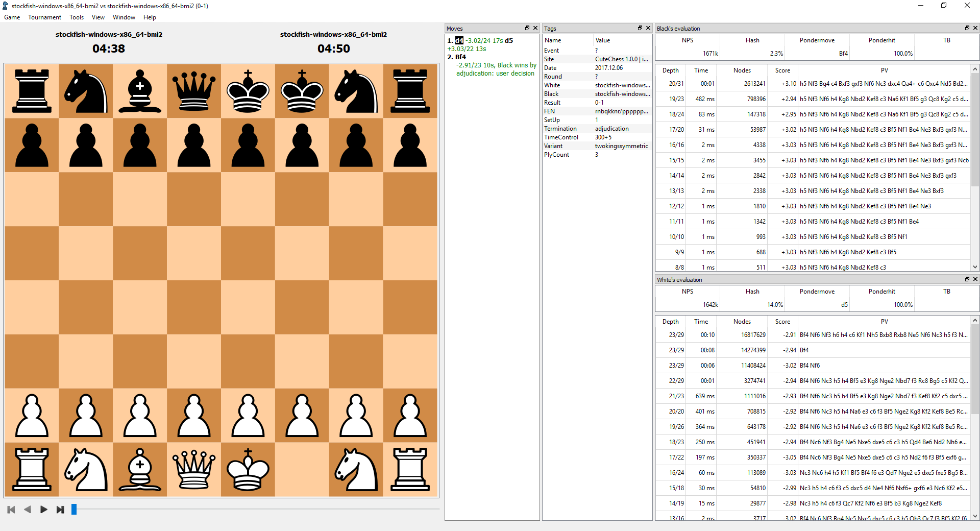Image resolution: width=980 pixels, height=531 pixels.
Task: Play the game forward with the play arrow
Action: point(44,510)
